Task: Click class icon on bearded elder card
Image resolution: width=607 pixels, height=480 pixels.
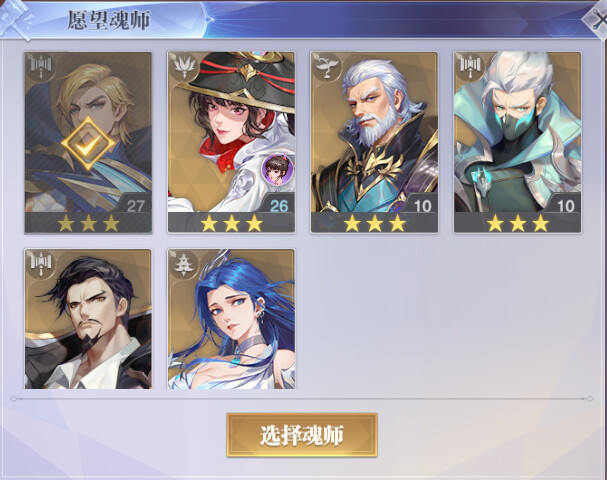Action: pos(327,67)
